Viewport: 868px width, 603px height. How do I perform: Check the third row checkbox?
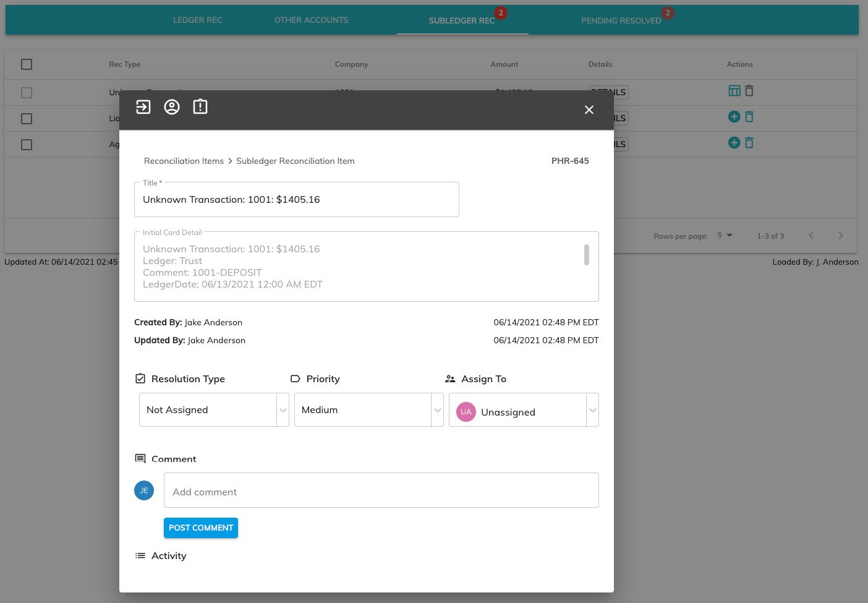pyautogui.click(x=27, y=145)
